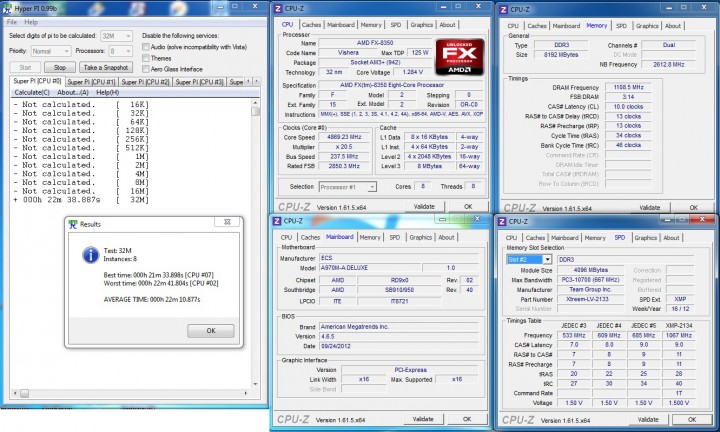Click the CPU-Z CPU window title icon

point(278,8)
